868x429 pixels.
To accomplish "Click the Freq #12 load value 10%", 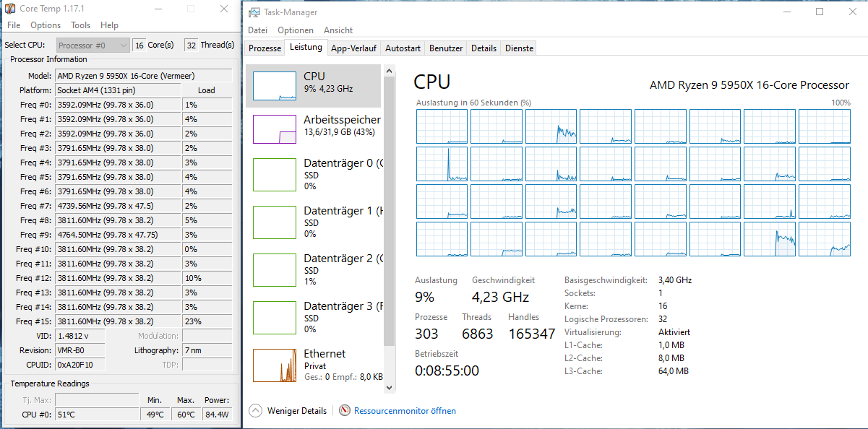I will (207, 278).
